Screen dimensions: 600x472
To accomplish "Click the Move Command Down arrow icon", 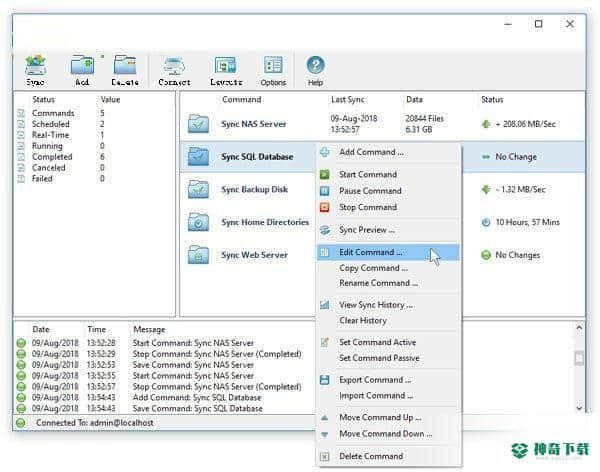I will click(324, 434).
